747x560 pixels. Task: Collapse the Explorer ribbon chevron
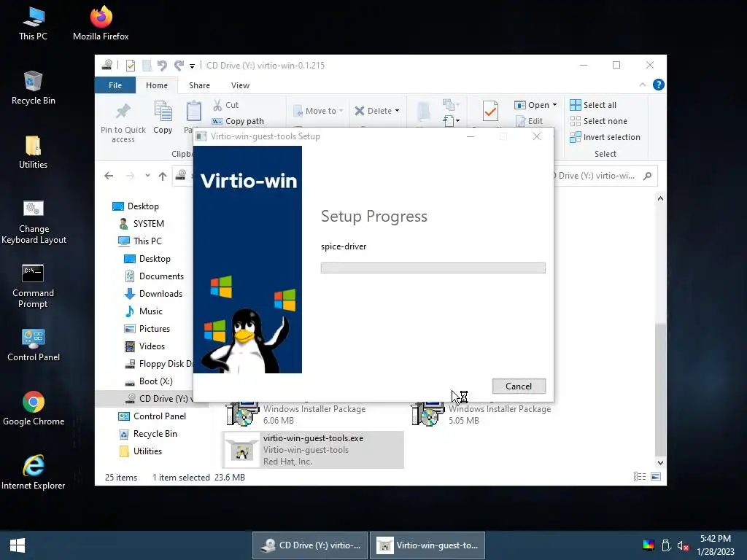(x=642, y=85)
